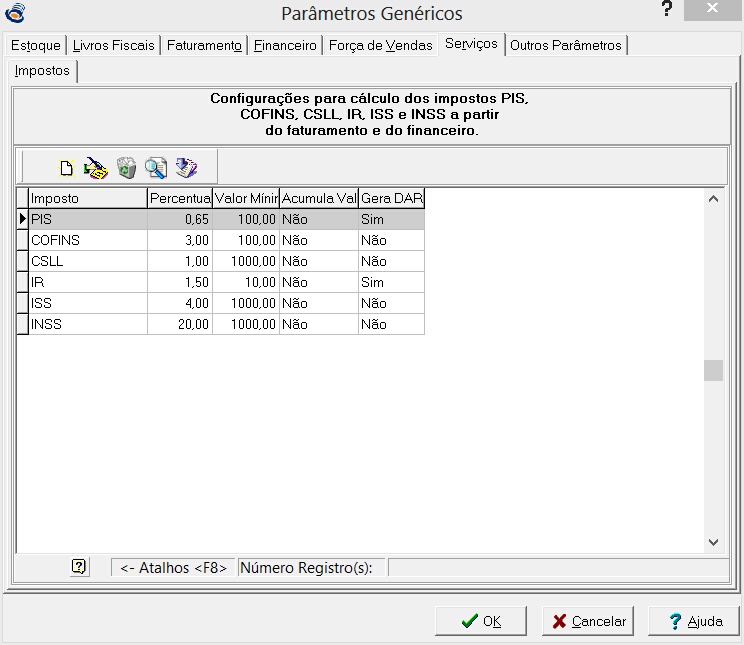Screen dimensions: 744x645
Task: Close the Parâmetros Genéricos window
Action: [712, 9]
